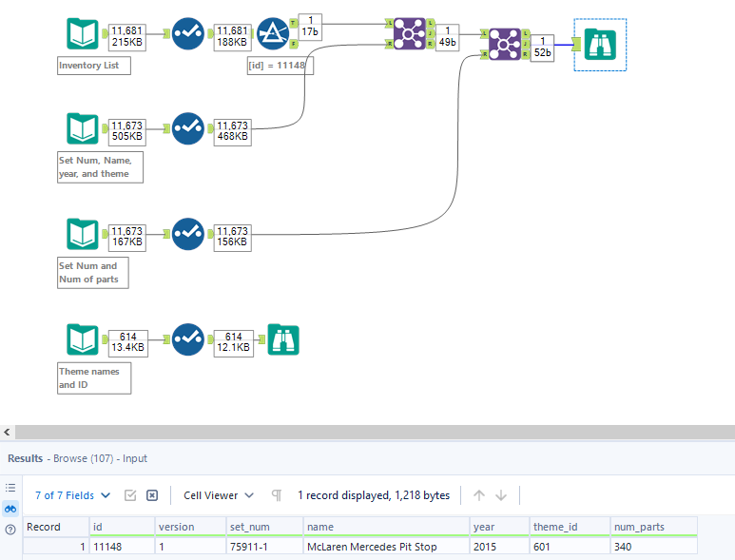735x560 pixels.
Task: Click the 1 52b join output label
Action: click(542, 48)
